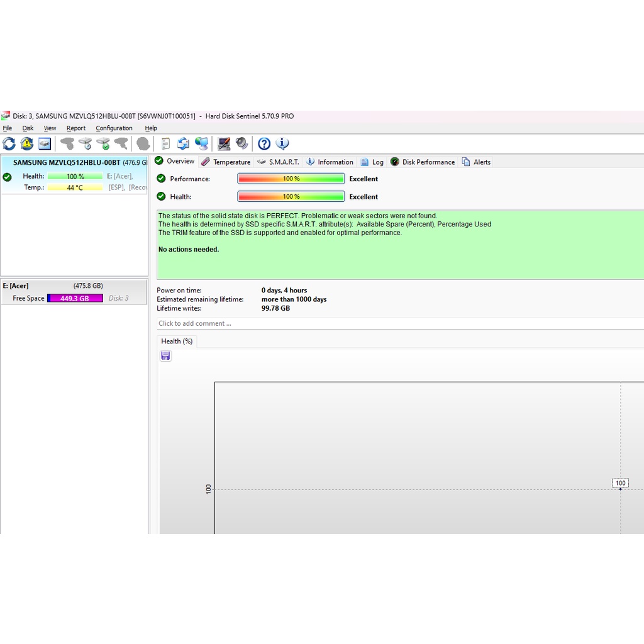Save the health graph using floppy icon

point(165,356)
